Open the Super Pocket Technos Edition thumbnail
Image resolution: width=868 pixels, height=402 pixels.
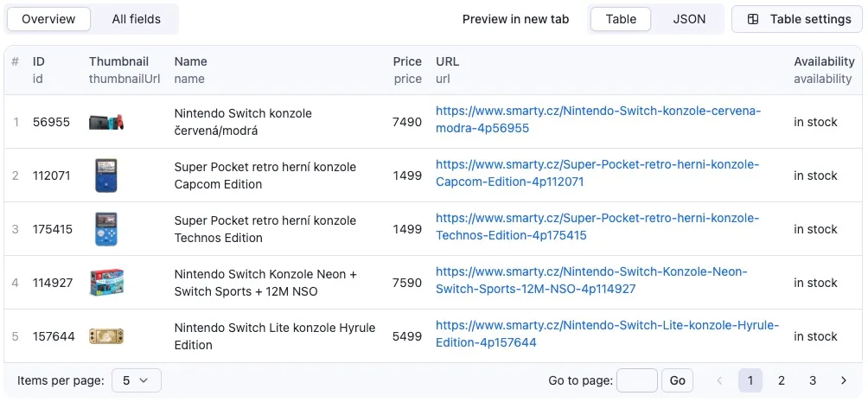(x=106, y=229)
